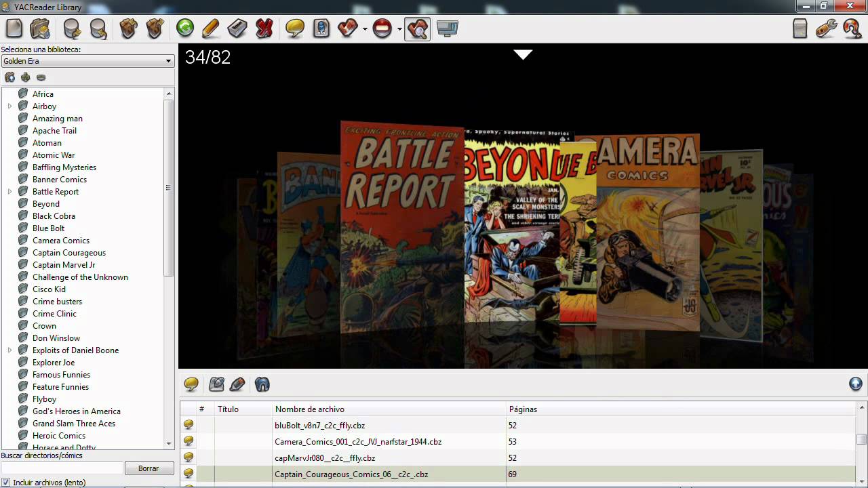Select the Beyond cover in the cover flow

pos(513,228)
